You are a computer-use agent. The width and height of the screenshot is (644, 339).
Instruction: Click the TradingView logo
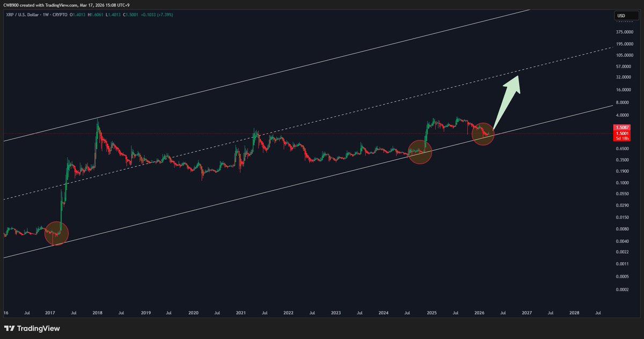(x=33, y=328)
